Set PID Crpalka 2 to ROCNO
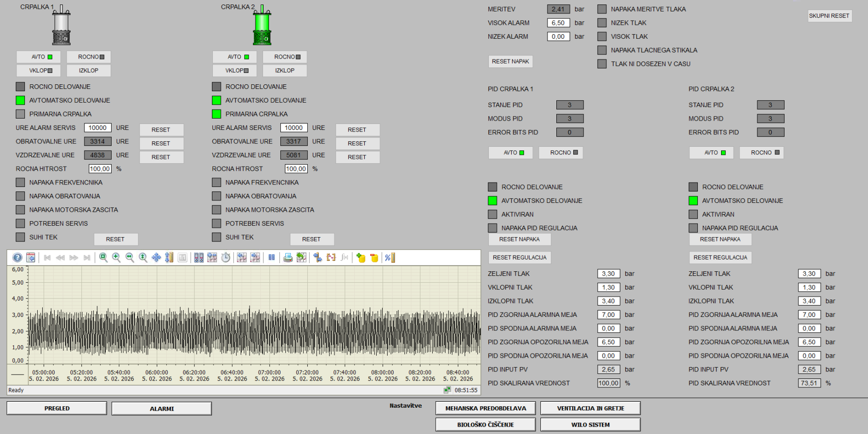The image size is (868, 434). click(761, 153)
